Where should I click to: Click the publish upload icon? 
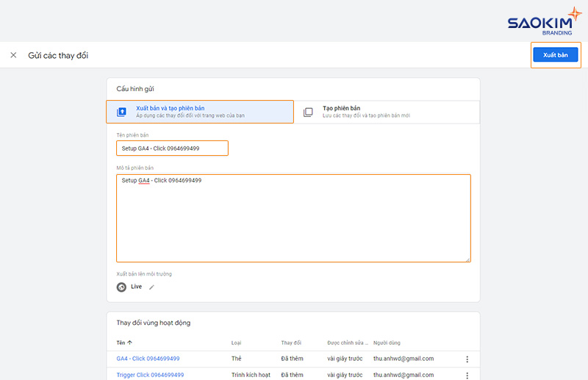coord(121,112)
